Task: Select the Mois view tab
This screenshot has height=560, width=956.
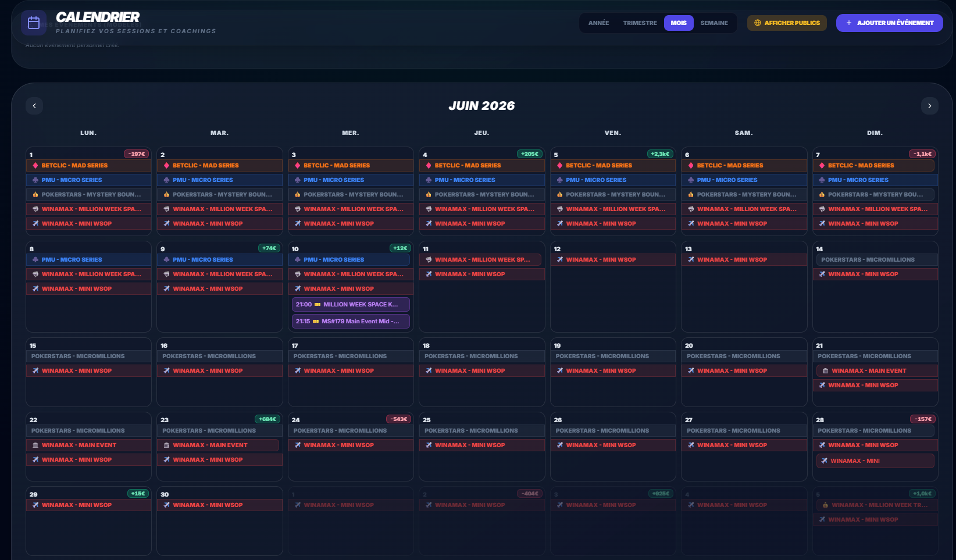Action: [x=679, y=23]
